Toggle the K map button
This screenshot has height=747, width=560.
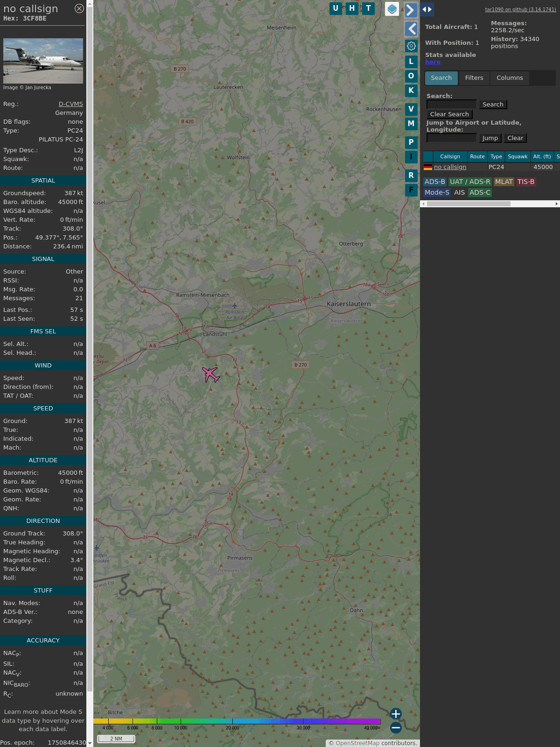411,90
